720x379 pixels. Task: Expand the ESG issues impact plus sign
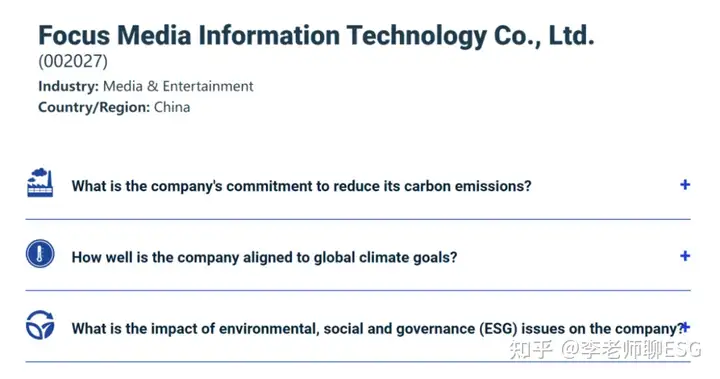[x=686, y=327]
